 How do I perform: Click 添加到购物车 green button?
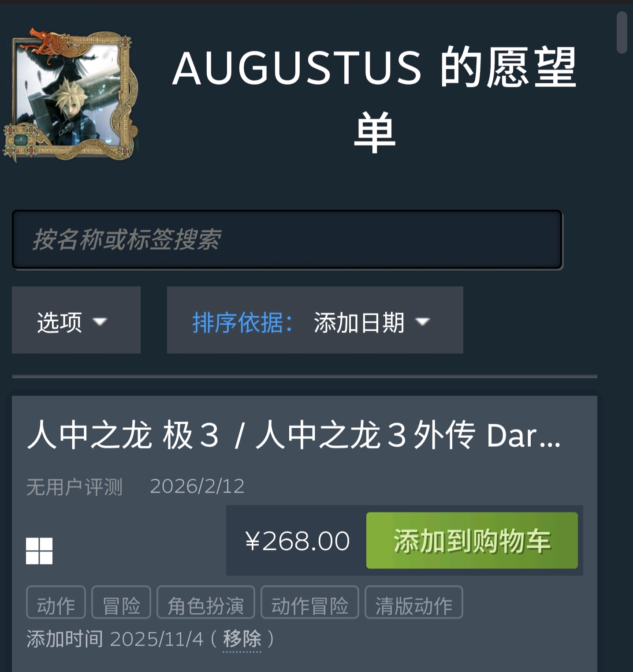tap(472, 541)
